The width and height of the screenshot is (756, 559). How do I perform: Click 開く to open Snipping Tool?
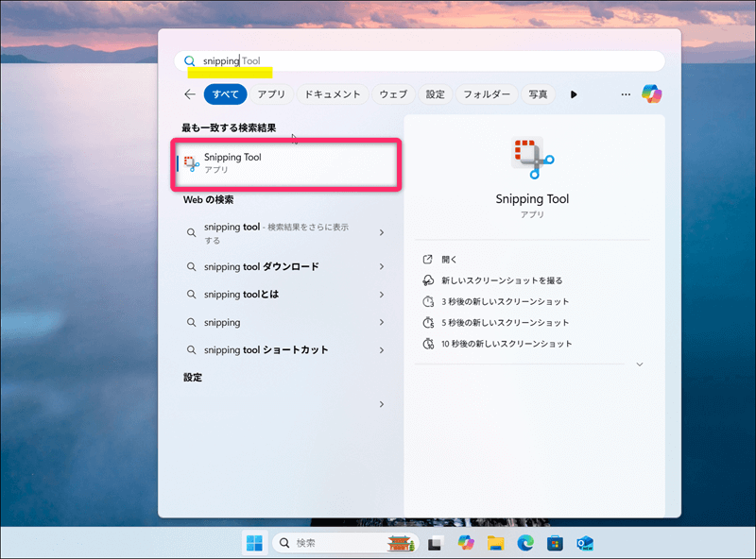coord(449,259)
